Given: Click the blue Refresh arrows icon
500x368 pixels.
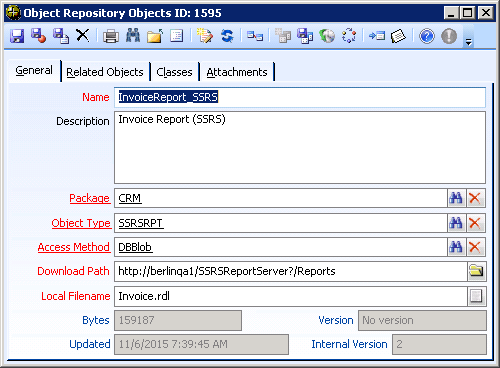Looking at the screenshot, I should (x=227, y=36).
